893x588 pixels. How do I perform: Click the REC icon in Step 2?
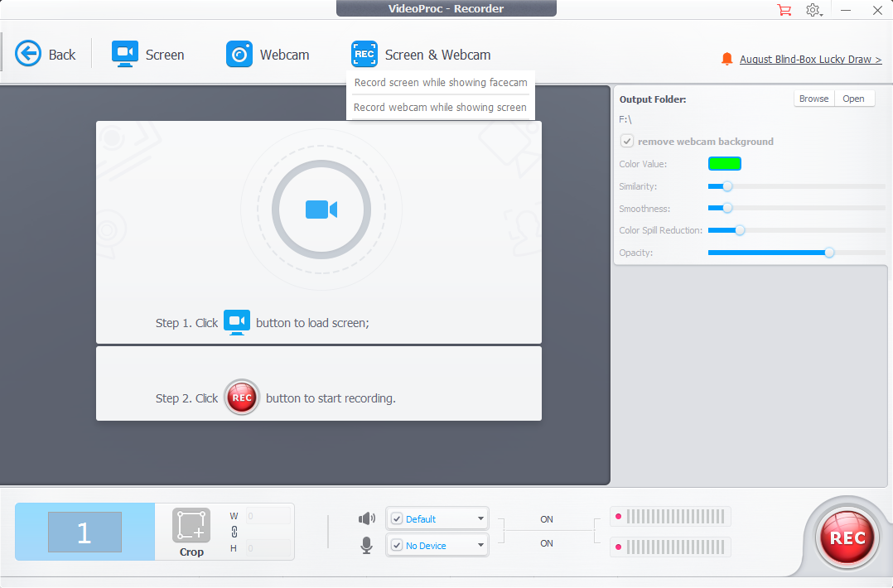pyautogui.click(x=242, y=398)
